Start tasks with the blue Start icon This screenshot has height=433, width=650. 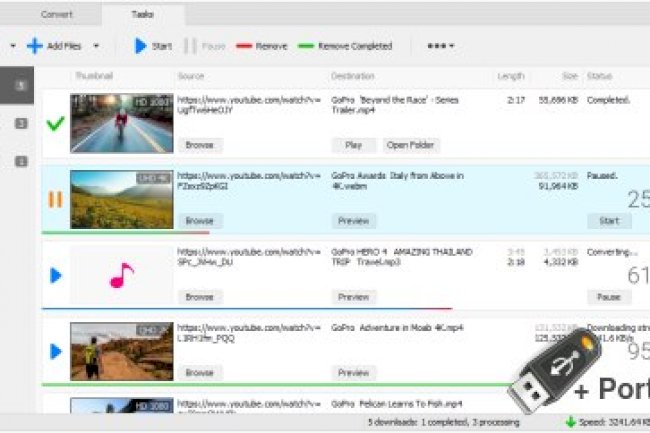[x=140, y=46]
